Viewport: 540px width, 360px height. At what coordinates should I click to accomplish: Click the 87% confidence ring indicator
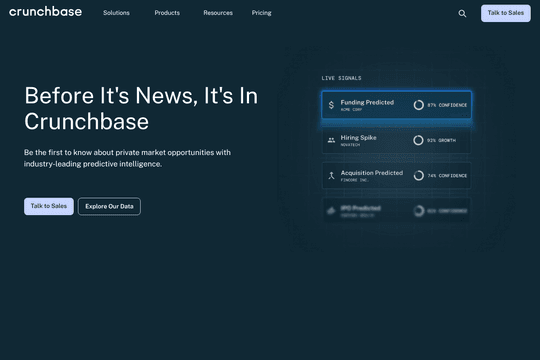coord(419,105)
